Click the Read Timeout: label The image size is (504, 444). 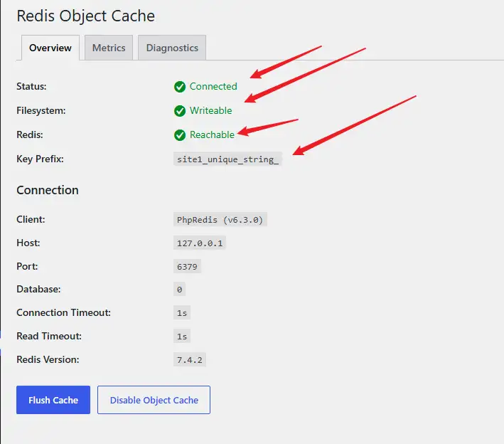point(49,336)
